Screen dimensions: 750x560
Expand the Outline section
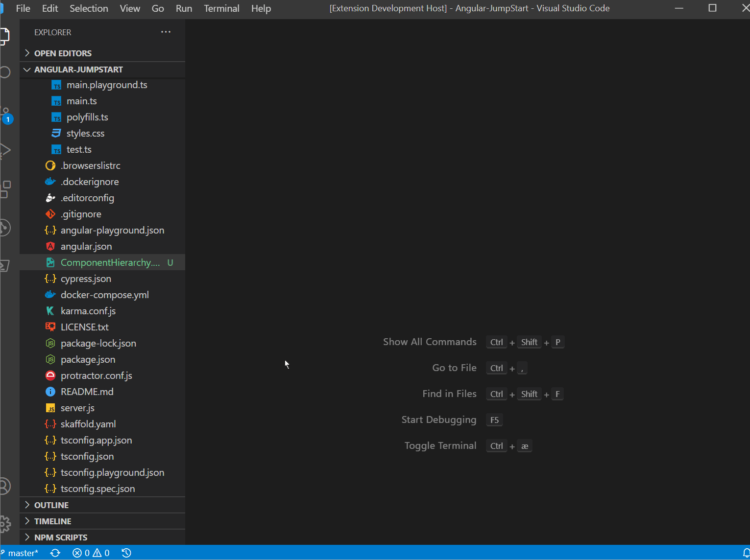102,505
